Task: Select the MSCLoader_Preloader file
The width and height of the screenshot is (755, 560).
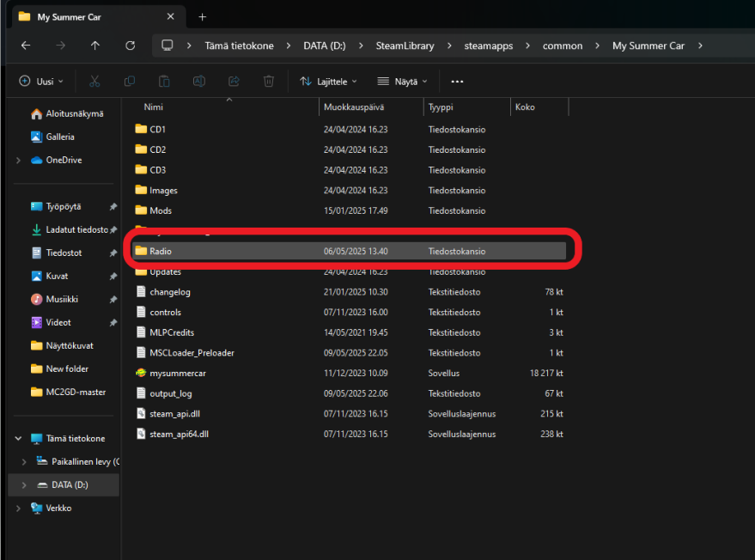Action: pyautogui.click(x=349, y=352)
